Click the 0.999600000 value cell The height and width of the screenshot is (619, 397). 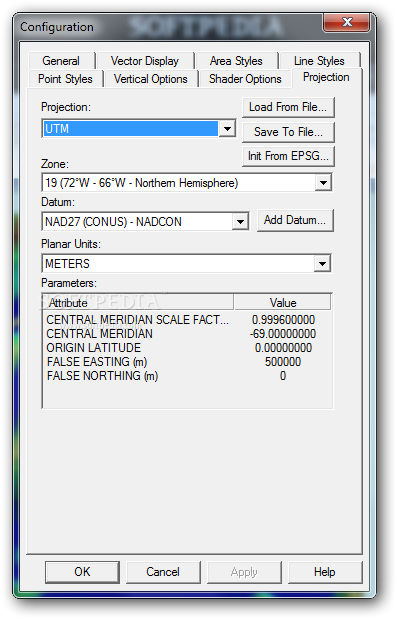283,319
